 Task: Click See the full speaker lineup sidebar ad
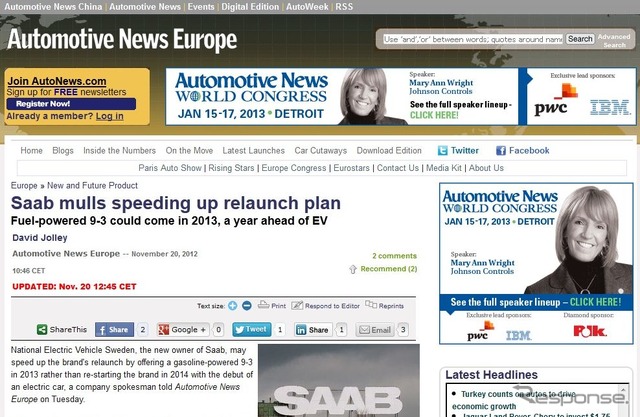(536, 302)
